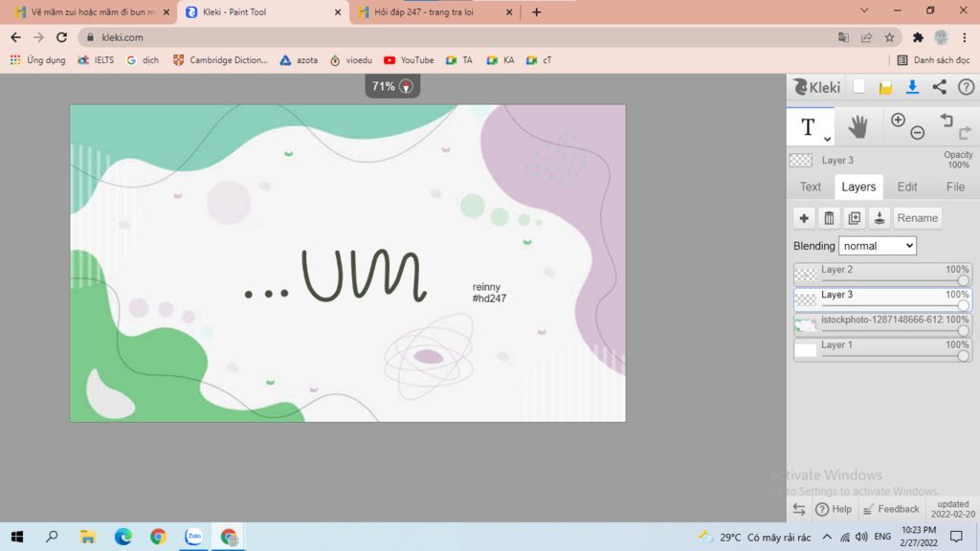Expand the tool selection dropdown arrow
The image size is (980, 551).
point(827,139)
